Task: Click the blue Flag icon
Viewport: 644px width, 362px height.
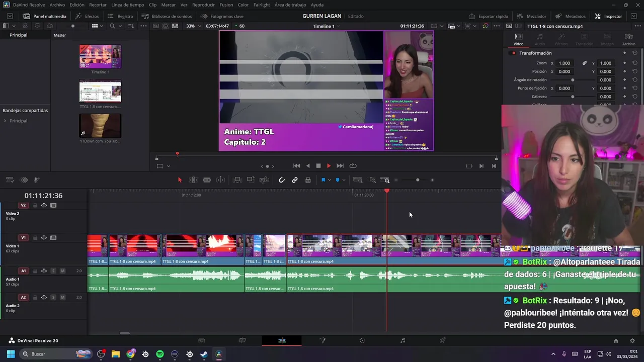Action: (323, 180)
